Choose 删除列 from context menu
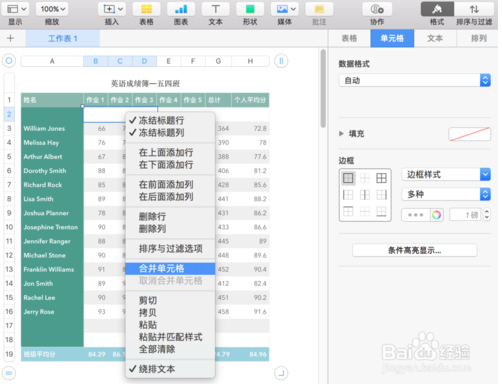Image resolution: width=502 pixels, height=384 pixels. click(x=170, y=229)
